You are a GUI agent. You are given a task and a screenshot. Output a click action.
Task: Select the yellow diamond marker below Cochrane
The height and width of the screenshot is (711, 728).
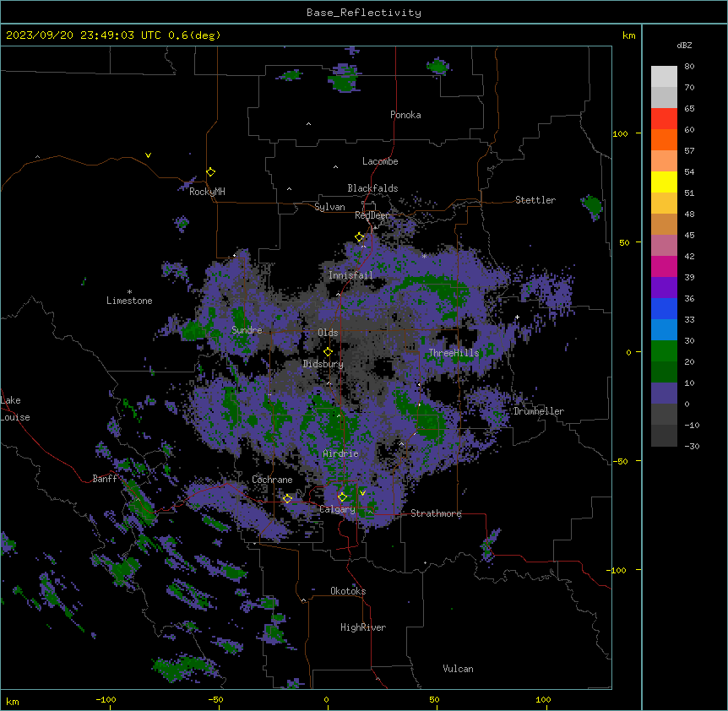click(x=287, y=499)
